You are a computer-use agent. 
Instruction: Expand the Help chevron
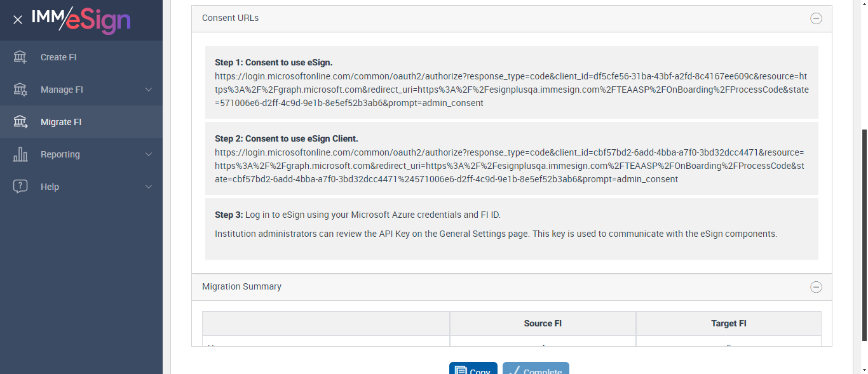coord(149,187)
